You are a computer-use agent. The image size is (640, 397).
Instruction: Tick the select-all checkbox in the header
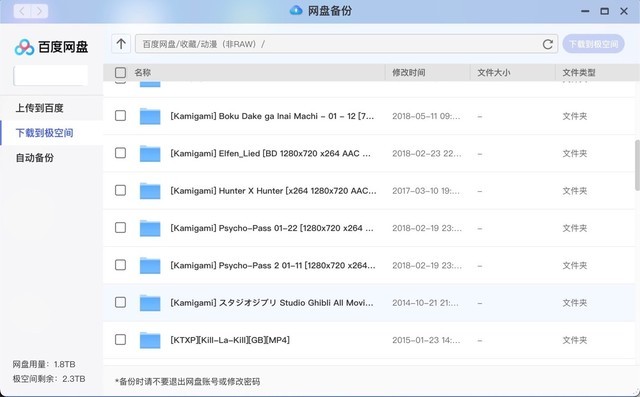pyautogui.click(x=120, y=73)
